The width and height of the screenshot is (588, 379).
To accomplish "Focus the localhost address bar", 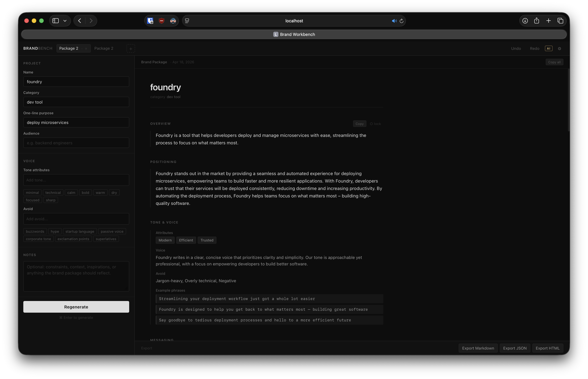I will pos(294,21).
